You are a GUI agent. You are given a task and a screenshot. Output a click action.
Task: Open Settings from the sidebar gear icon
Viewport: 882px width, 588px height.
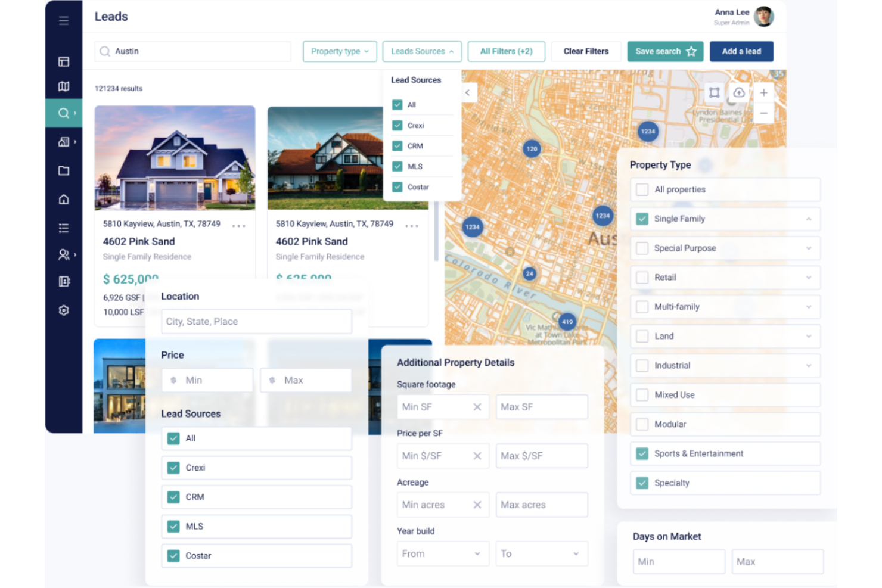coord(64,310)
